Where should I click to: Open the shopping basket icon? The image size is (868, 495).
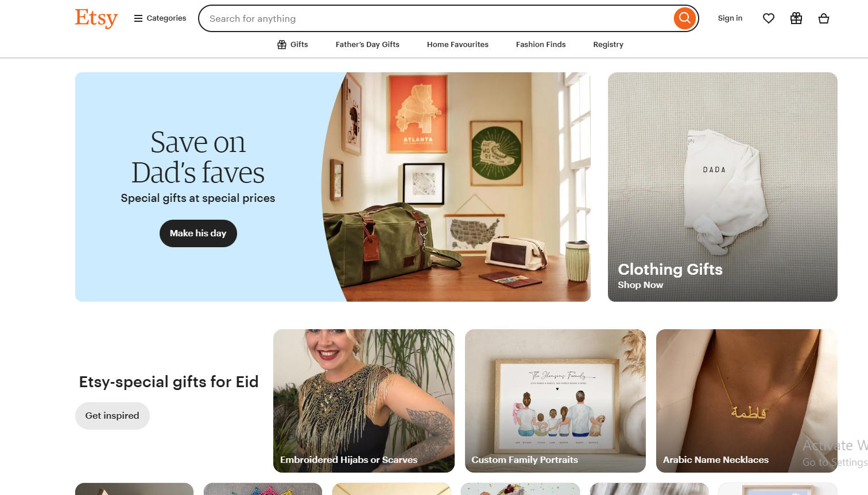click(824, 18)
